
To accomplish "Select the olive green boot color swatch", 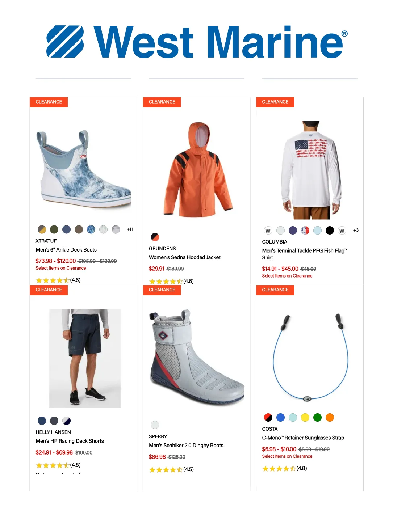I will [x=54, y=229].
